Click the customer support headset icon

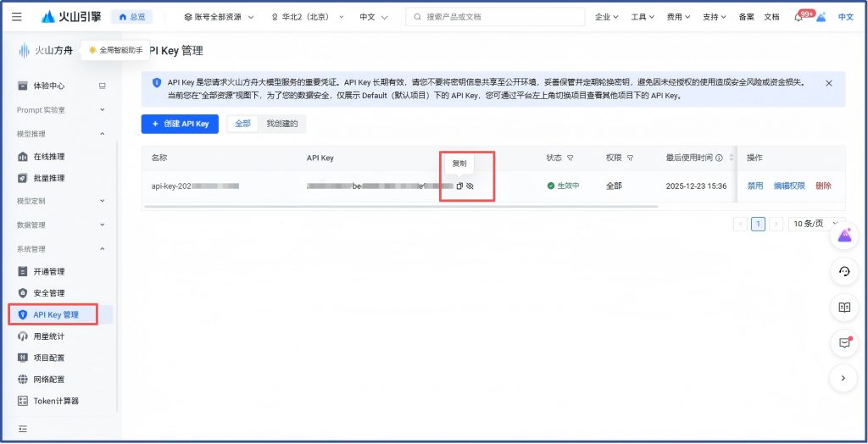pyautogui.click(x=843, y=272)
